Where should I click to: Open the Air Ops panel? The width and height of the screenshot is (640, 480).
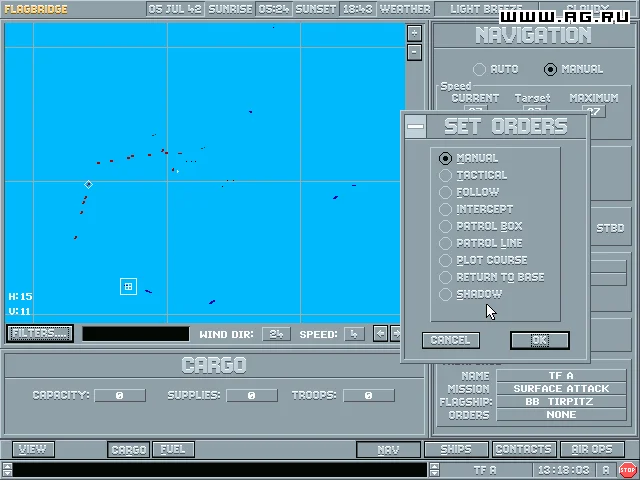592,449
